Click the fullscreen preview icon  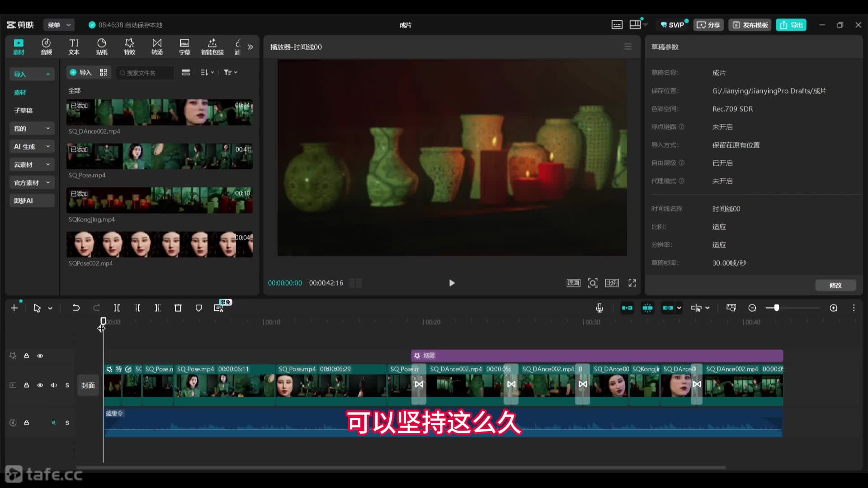pos(632,283)
